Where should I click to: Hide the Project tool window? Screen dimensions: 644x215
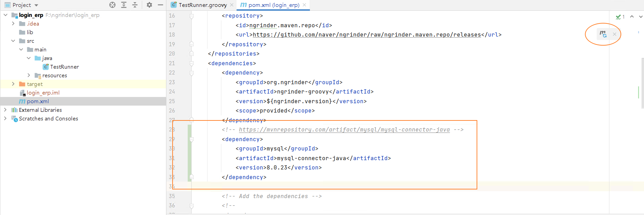(x=160, y=5)
